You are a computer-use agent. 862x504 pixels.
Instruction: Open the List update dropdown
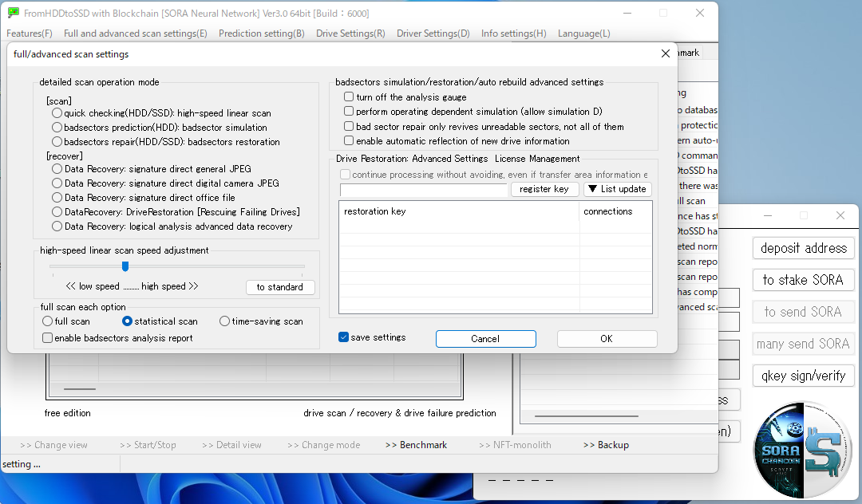(x=617, y=189)
